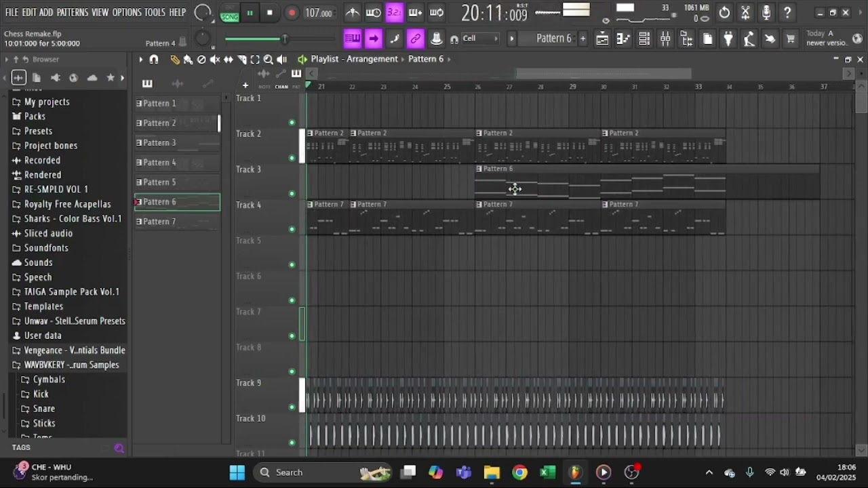Stop playback
The image size is (868, 488).
tap(270, 13)
